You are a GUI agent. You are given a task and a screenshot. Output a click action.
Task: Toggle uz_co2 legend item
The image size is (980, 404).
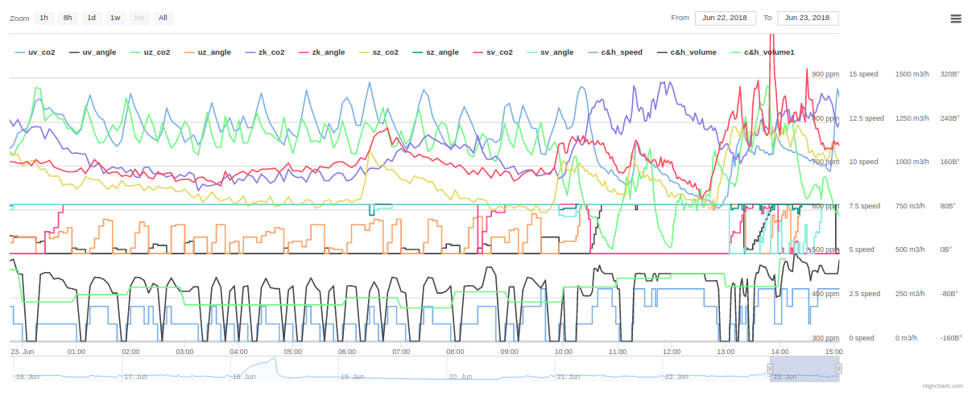point(156,52)
